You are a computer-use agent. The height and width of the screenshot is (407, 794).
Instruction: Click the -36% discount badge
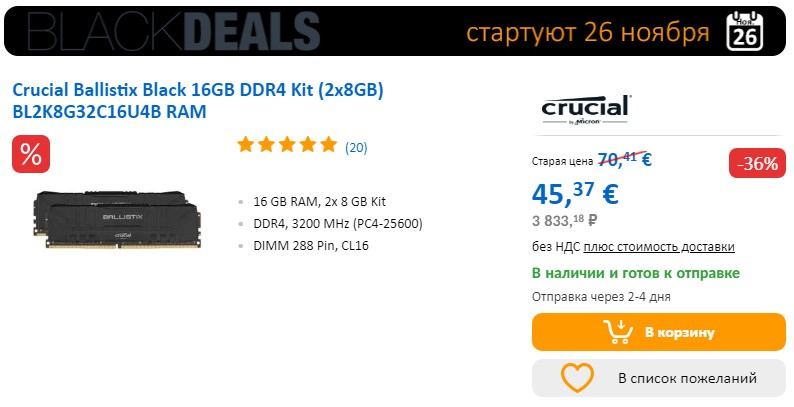[756, 164]
